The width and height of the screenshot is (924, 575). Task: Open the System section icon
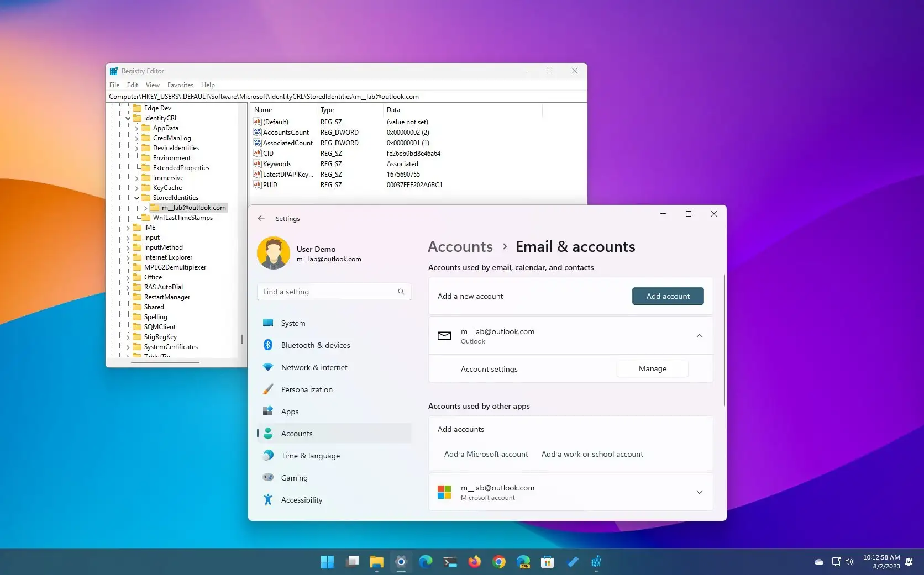coord(269,323)
